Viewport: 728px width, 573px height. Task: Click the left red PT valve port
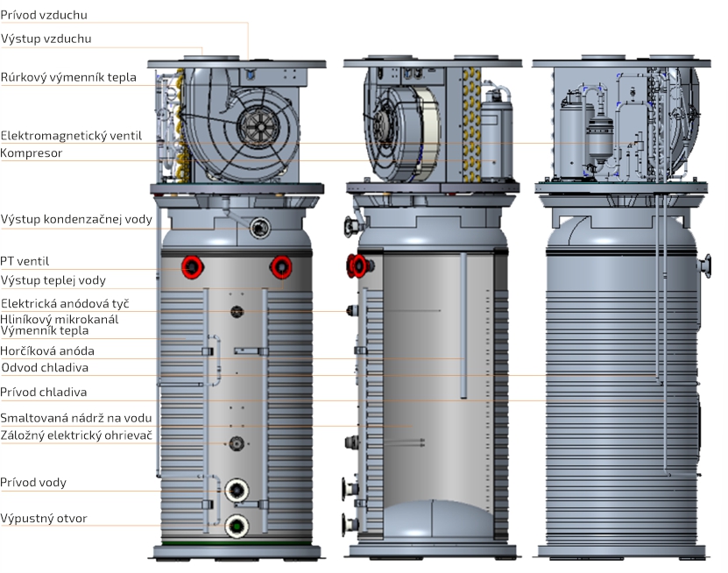point(192,267)
